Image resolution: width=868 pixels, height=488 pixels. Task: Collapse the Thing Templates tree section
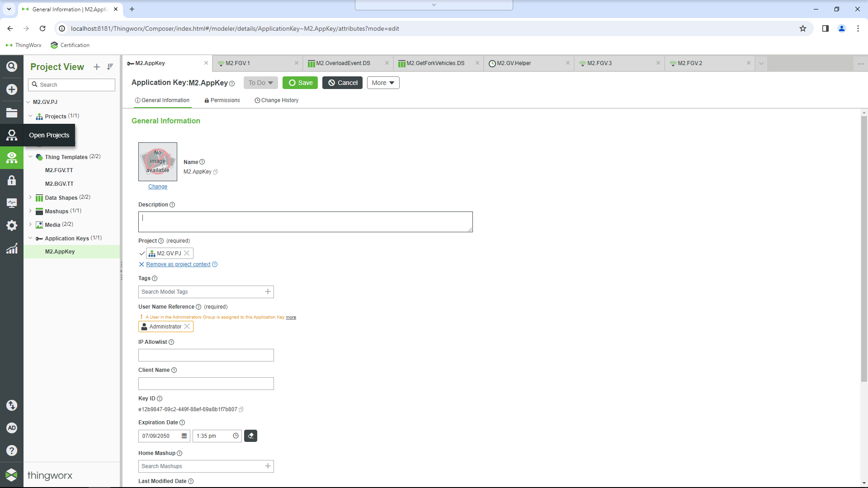[x=31, y=157]
